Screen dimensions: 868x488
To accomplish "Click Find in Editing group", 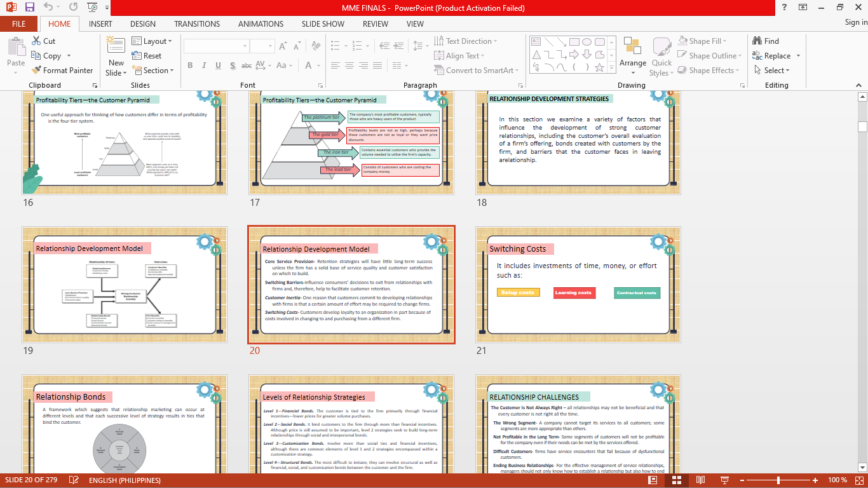I will click(x=765, y=41).
